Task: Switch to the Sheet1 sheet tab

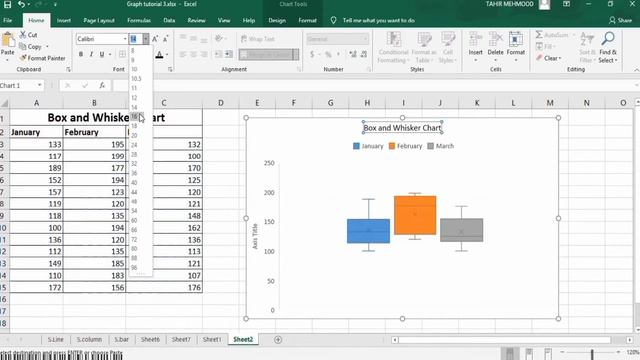Action: (x=212, y=340)
